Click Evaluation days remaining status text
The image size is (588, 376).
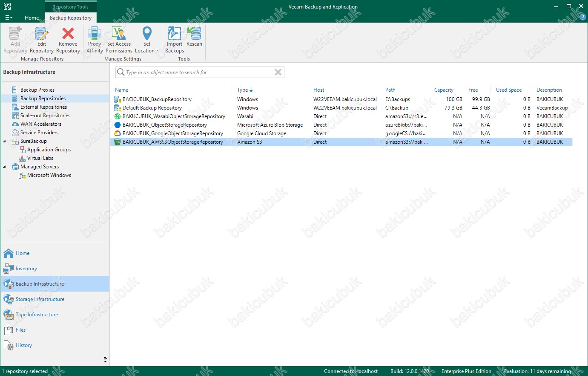pos(537,371)
